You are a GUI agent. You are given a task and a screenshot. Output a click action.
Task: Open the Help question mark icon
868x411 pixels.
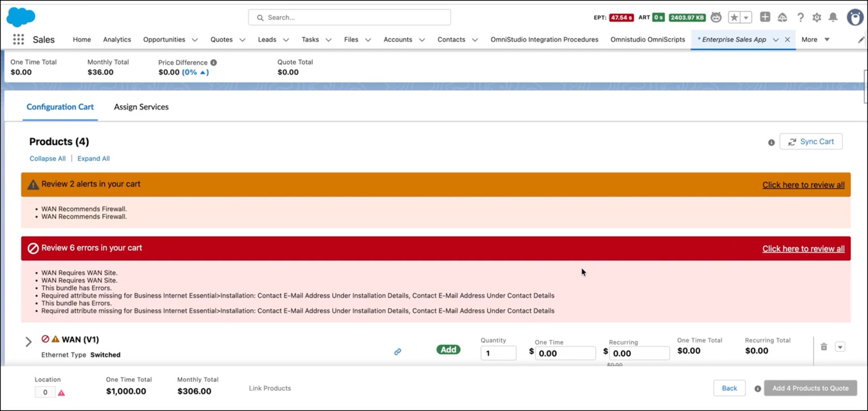click(800, 17)
